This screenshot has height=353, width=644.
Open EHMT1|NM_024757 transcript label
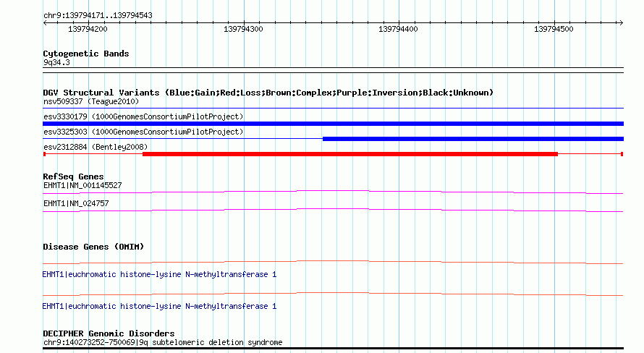point(76,203)
